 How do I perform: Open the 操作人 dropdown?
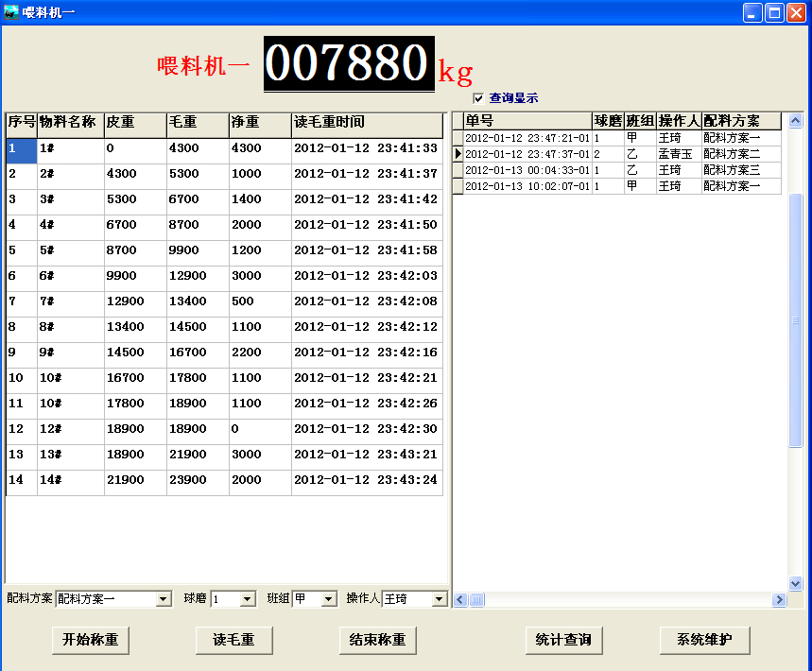click(441, 598)
